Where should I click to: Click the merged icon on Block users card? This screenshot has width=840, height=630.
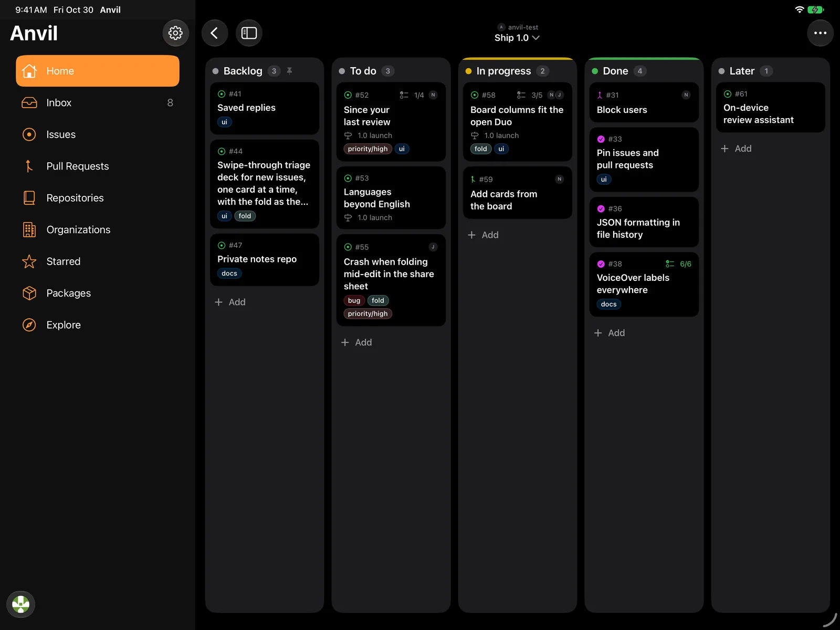click(x=600, y=95)
